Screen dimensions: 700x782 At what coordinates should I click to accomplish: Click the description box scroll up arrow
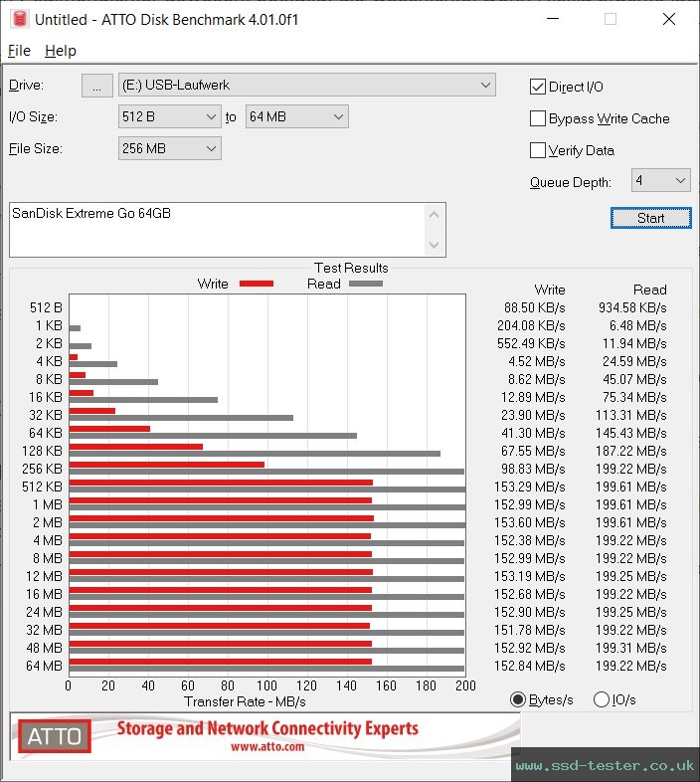[434, 216]
